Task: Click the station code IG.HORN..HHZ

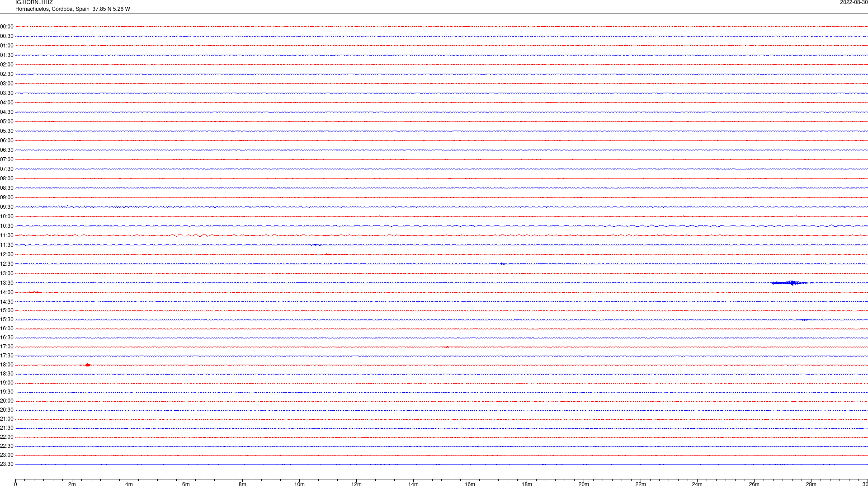Action: (x=34, y=2)
